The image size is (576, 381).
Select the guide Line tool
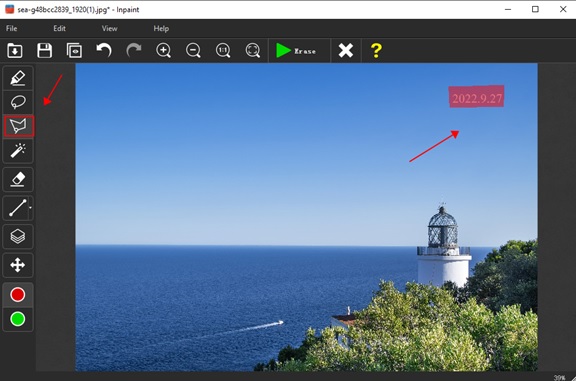point(17,208)
